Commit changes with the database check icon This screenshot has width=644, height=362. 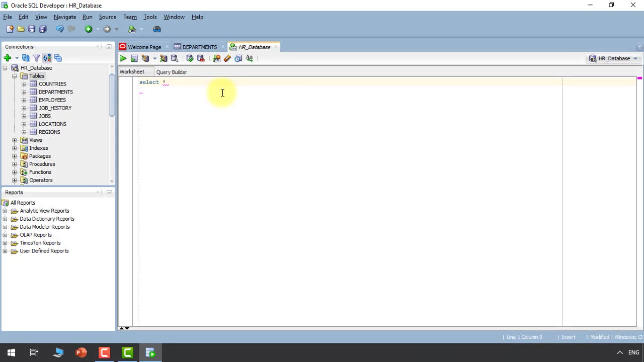pos(190,58)
